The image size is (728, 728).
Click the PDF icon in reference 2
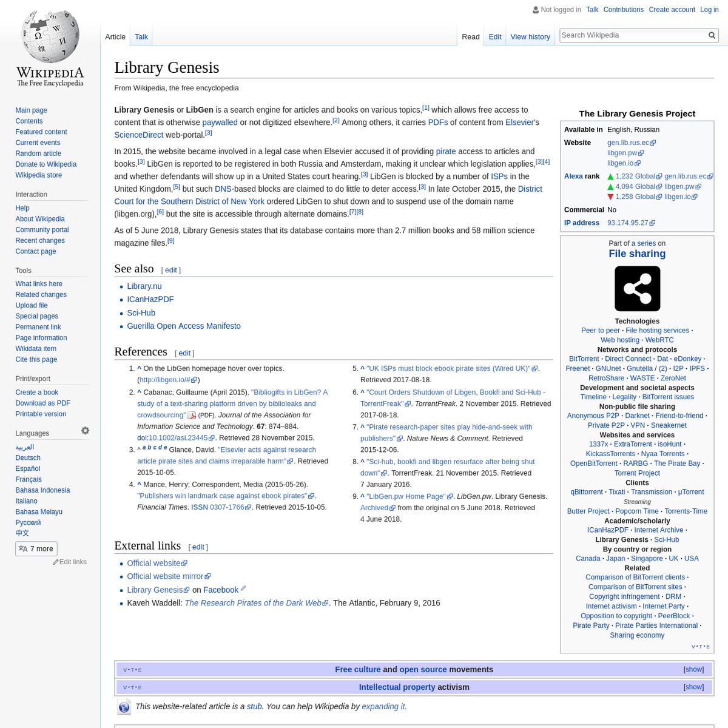tap(192, 416)
